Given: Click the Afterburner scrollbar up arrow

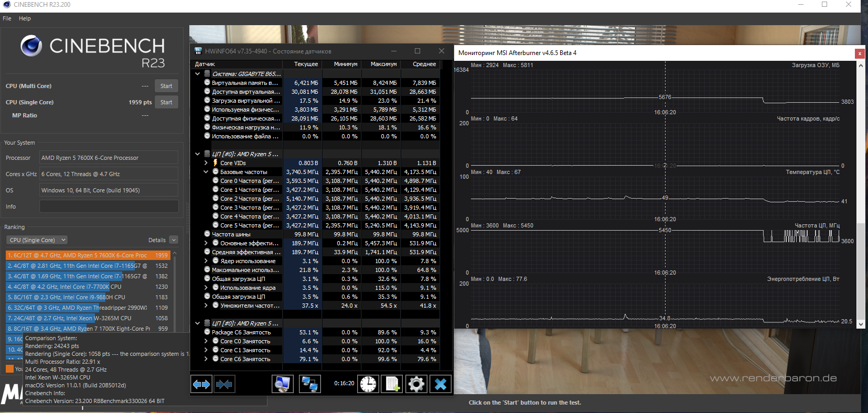Looking at the screenshot, I should (861, 66).
